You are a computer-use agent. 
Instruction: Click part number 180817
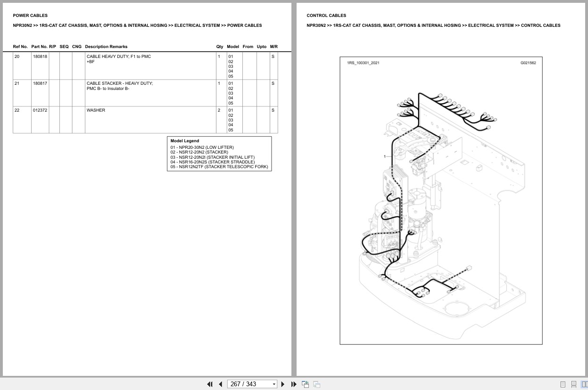pyautogui.click(x=40, y=83)
